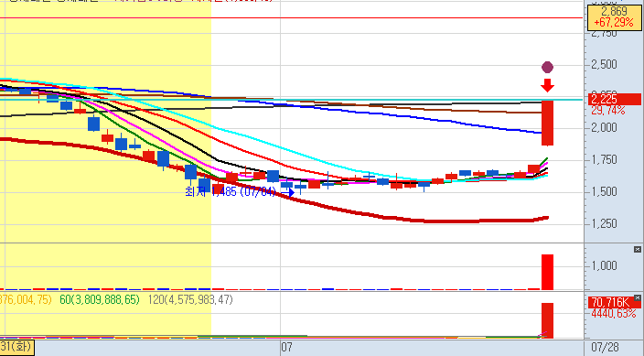Click the 07/28 date on time axis
This screenshot has width=644, height=356.
coord(605,348)
